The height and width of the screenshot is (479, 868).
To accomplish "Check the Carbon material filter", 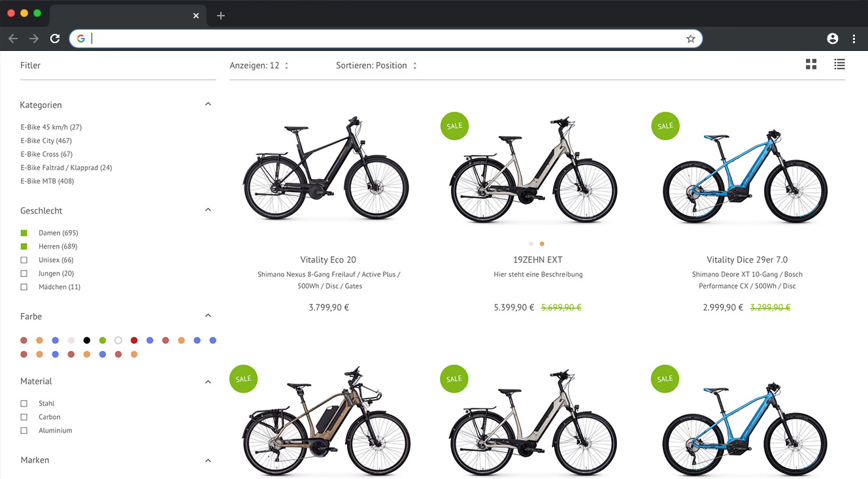I will (24, 417).
